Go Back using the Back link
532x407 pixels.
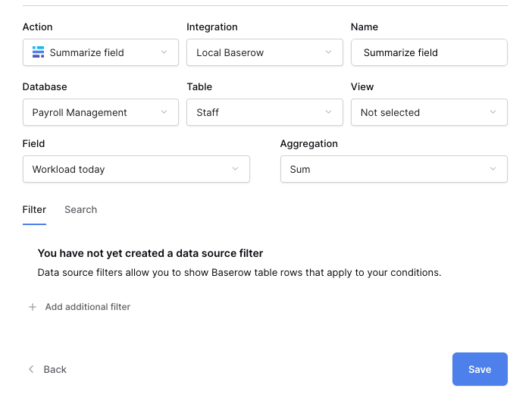pos(55,369)
